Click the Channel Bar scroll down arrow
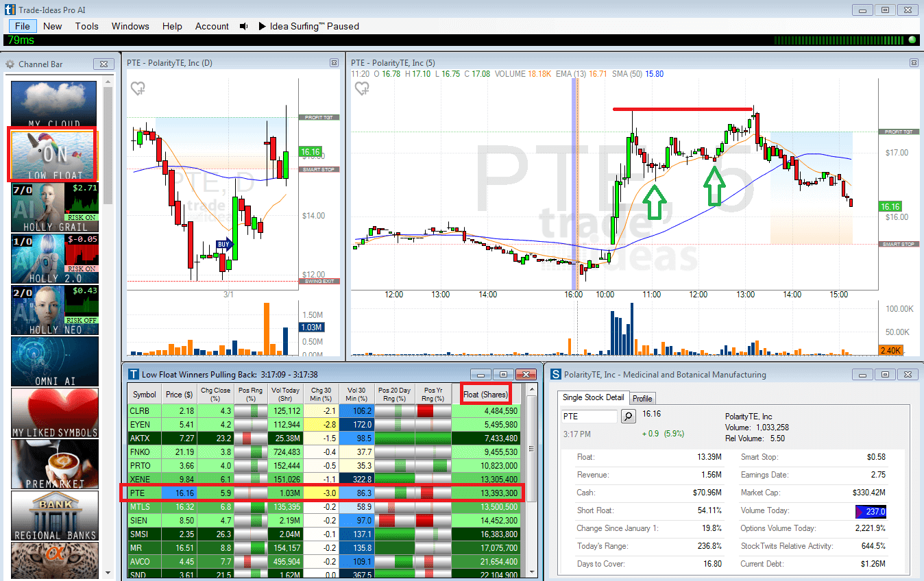 click(108, 571)
